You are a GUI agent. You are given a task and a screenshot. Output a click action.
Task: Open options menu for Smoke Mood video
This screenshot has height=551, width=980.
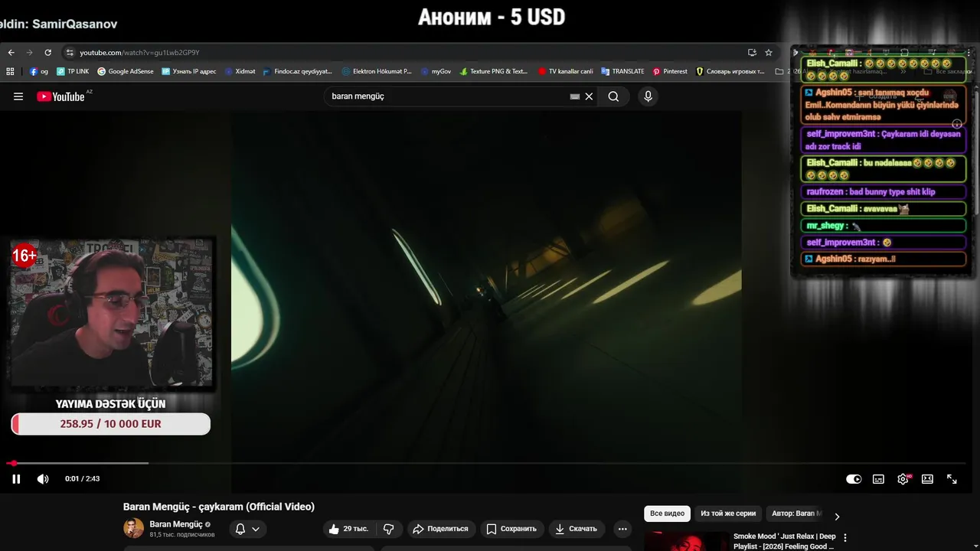(845, 538)
